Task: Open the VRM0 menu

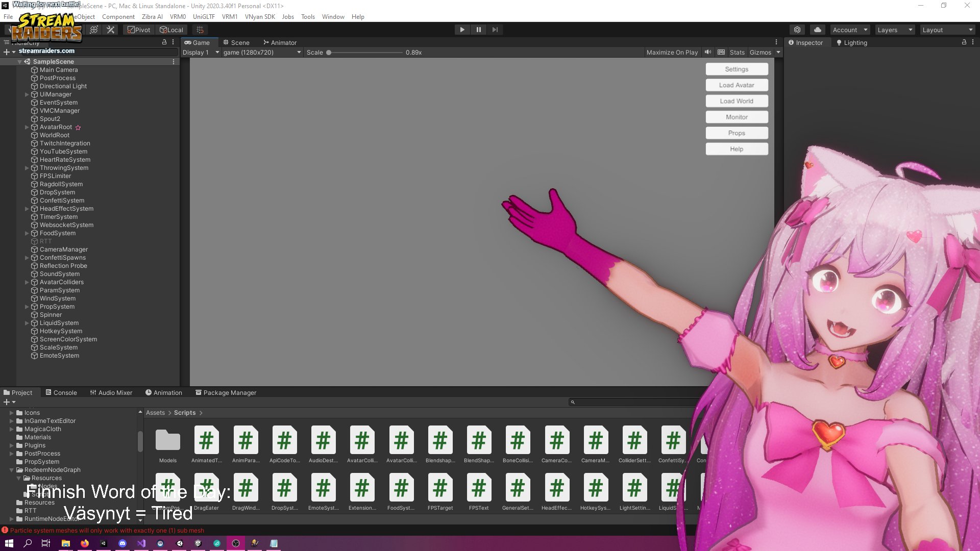Action: [x=178, y=16]
